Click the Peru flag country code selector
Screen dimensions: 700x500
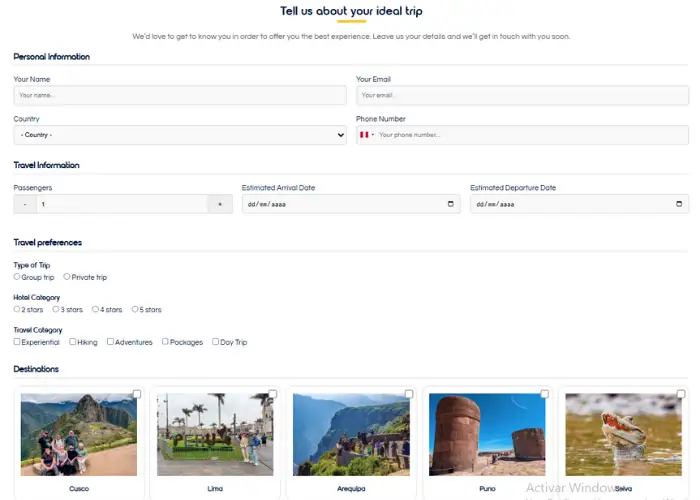(367, 135)
